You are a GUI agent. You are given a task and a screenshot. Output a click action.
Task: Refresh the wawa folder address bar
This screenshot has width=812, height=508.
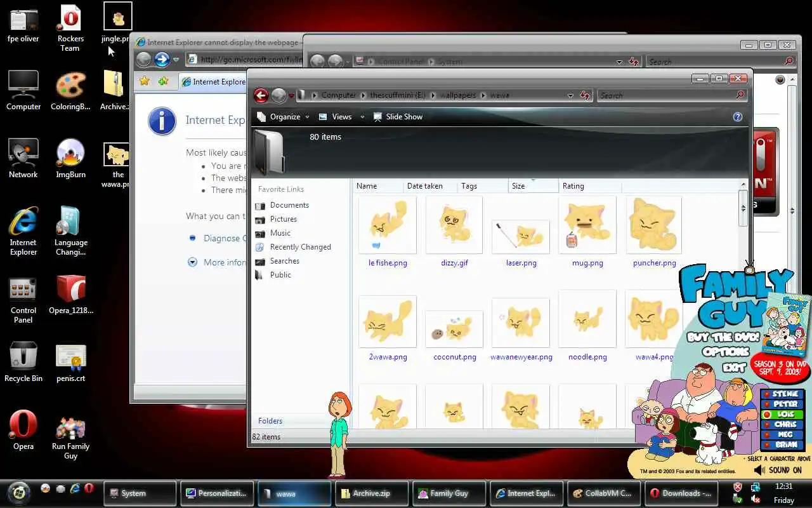584,95
